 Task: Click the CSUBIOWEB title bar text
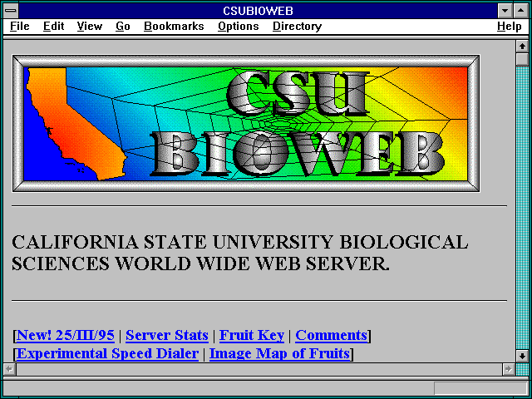point(258,11)
